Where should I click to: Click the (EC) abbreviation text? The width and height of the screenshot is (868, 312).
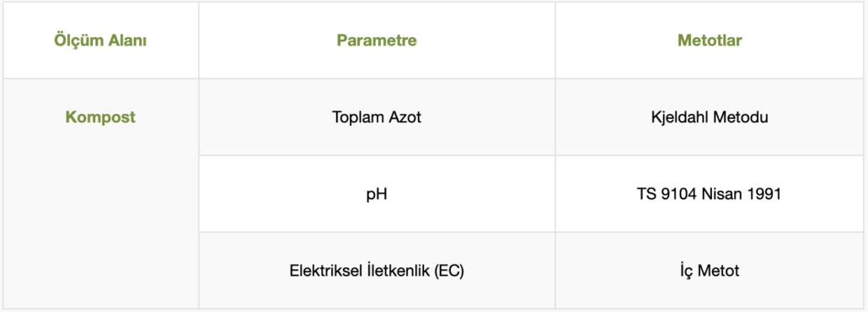click(x=449, y=272)
